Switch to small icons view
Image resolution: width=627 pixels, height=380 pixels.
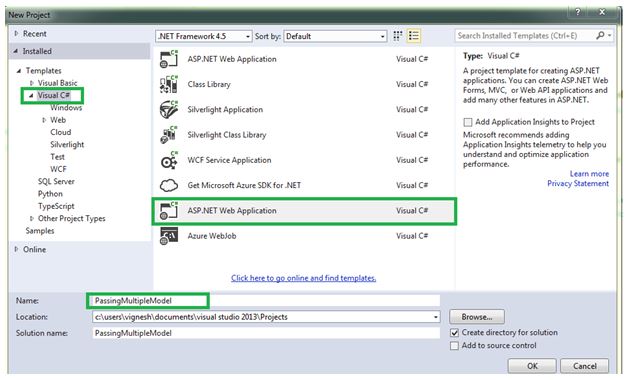(x=397, y=36)
